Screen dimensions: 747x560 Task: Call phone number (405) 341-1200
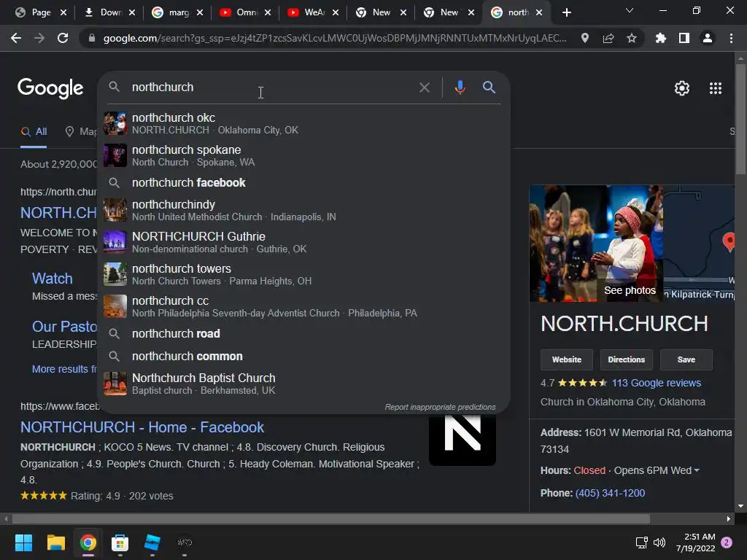(610, 493)
